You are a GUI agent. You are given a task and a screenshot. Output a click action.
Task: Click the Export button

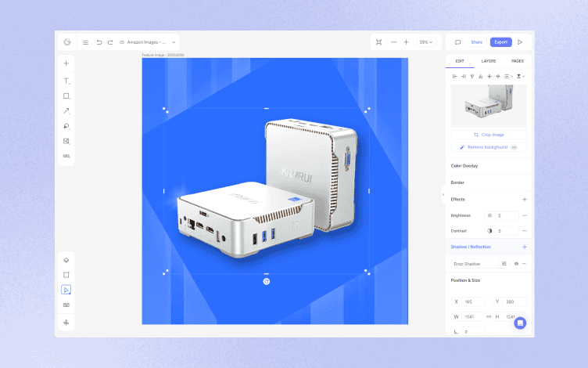click(x=500, y=42)
